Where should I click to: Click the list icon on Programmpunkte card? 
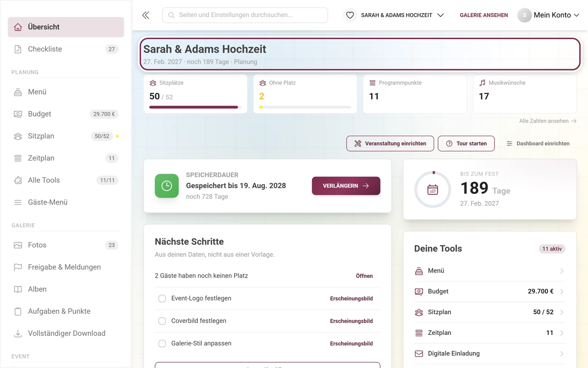[372, 83]
